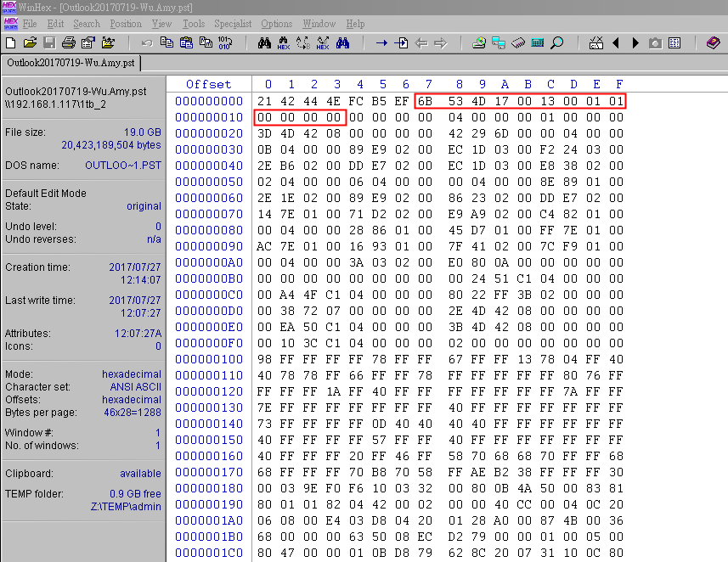This screenshot has width=728, height=562.
Task: Click the Position Manager checkmark icon
Action: 596,43
